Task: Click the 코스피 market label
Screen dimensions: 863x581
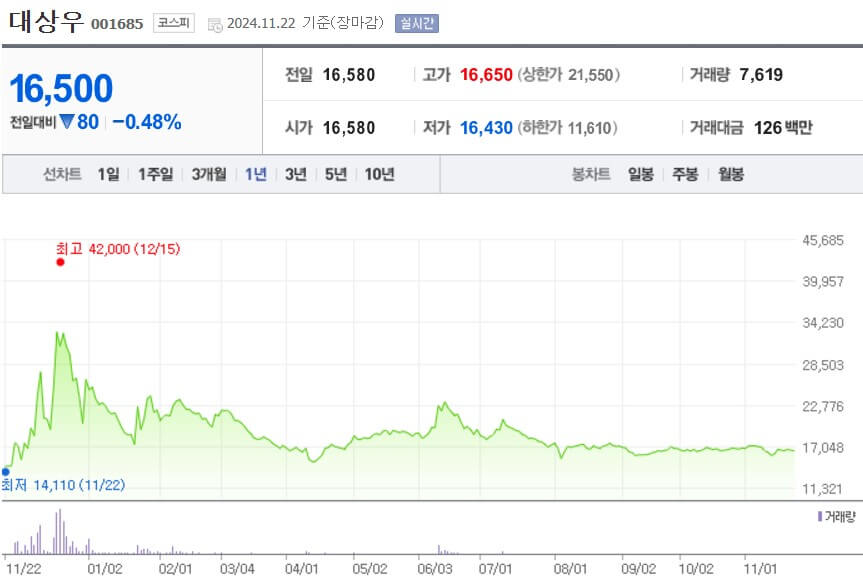Action: (174, 23)
